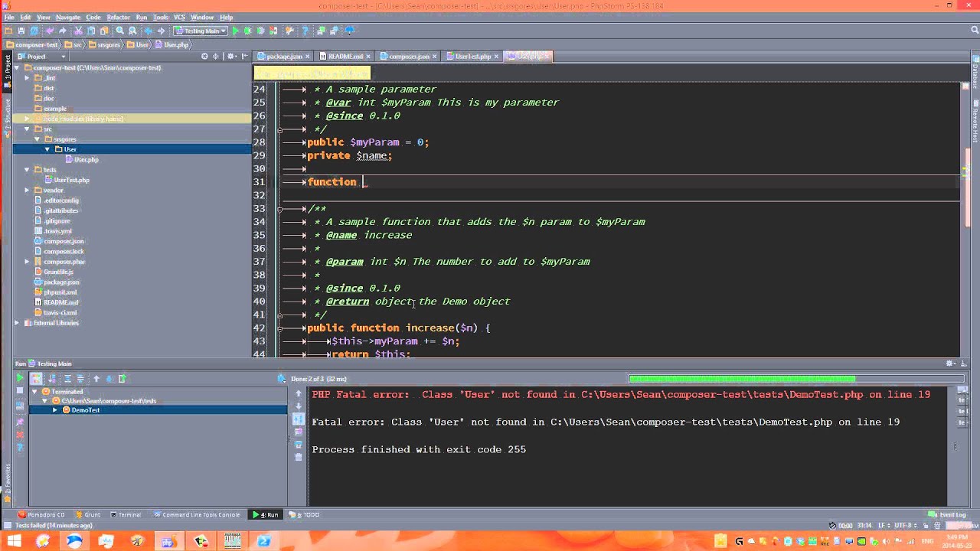This screenshot has height=551, width=980.
Task: Toggle hide passed tests in Run toolbar
Action: tap(36, 379)
